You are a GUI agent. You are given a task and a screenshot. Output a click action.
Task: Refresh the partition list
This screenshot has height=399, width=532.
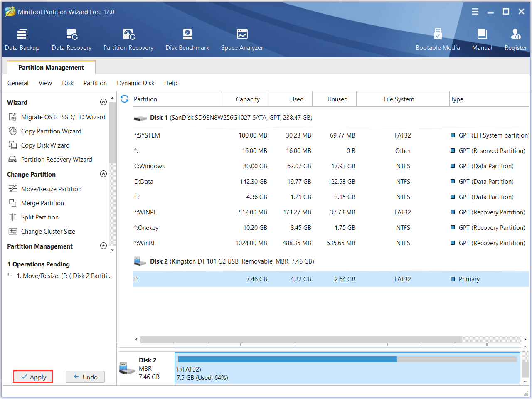124,99
